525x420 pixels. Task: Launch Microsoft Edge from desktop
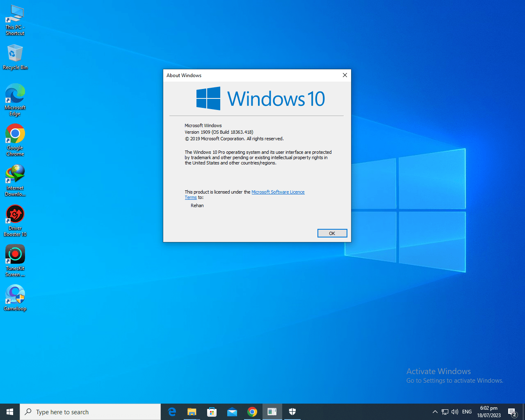pos(15,100)
